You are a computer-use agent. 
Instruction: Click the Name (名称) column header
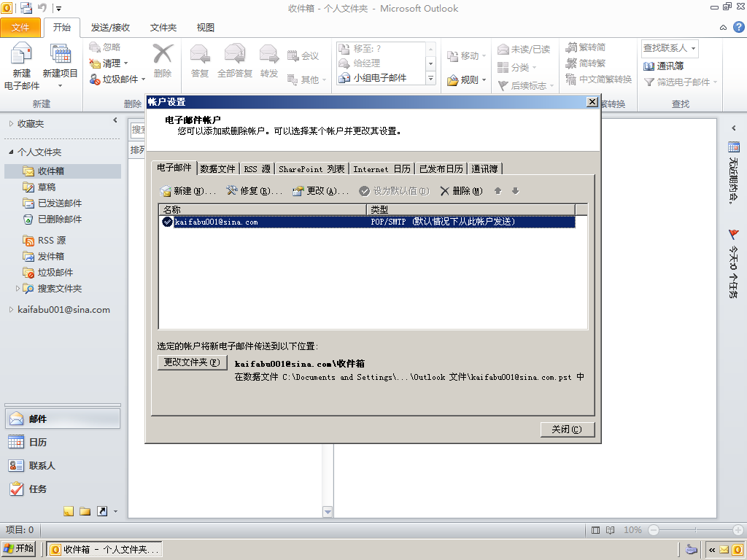tap(262, 209)
